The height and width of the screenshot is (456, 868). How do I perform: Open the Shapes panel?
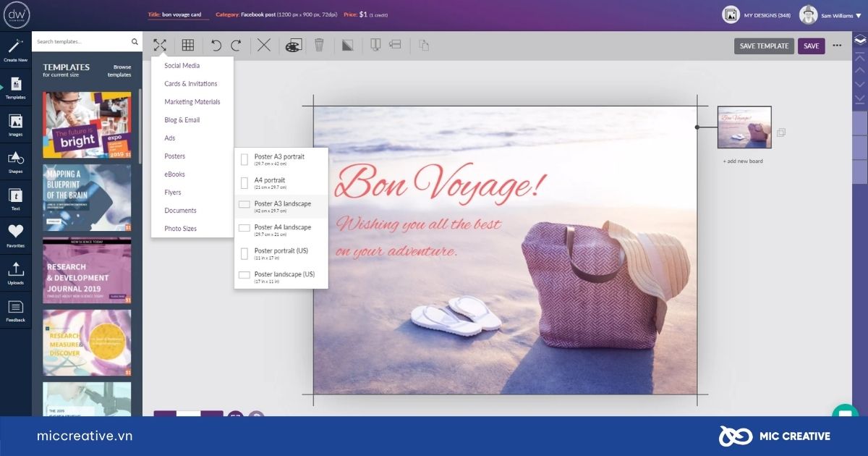coord(16,163)
